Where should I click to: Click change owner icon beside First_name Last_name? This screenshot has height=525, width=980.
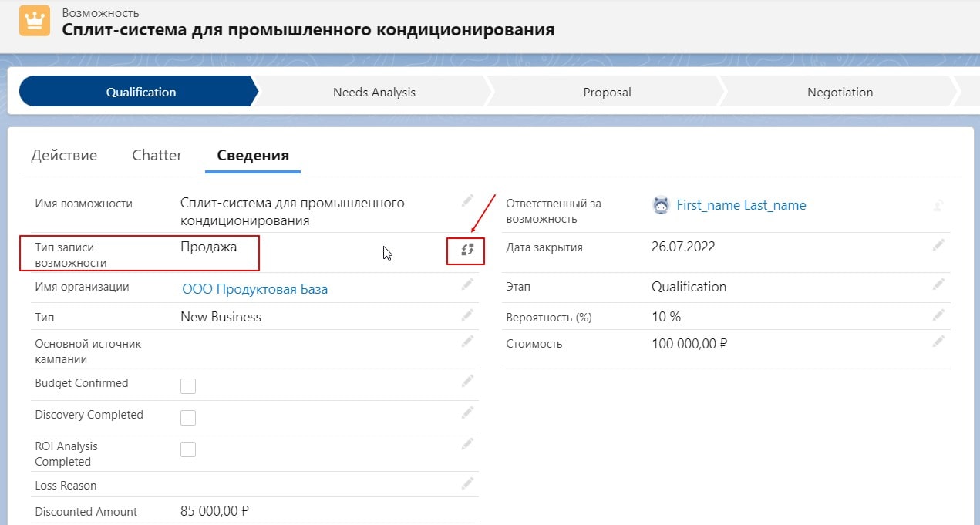(x=938, y=205)
